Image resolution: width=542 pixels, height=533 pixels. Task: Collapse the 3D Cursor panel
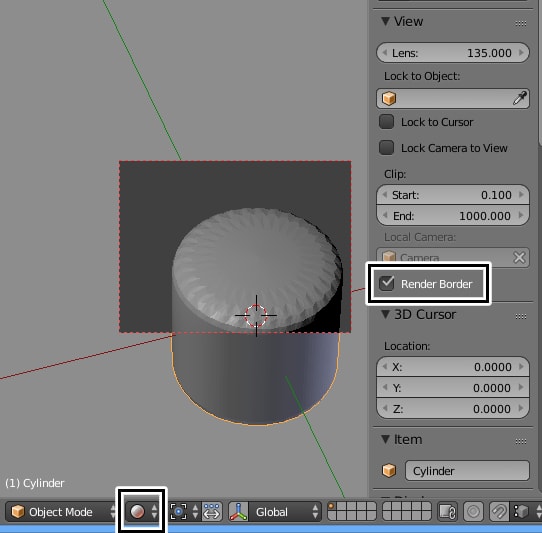coord(385,315)
